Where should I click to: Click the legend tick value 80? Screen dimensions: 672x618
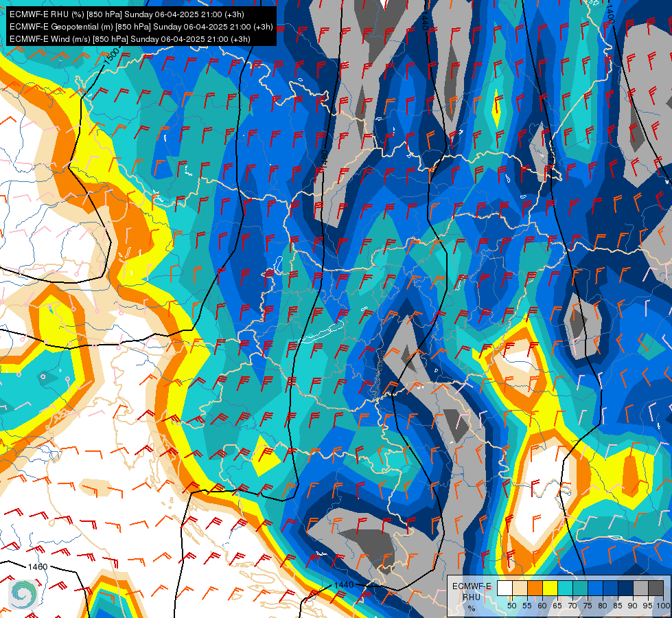click(602, 606)
